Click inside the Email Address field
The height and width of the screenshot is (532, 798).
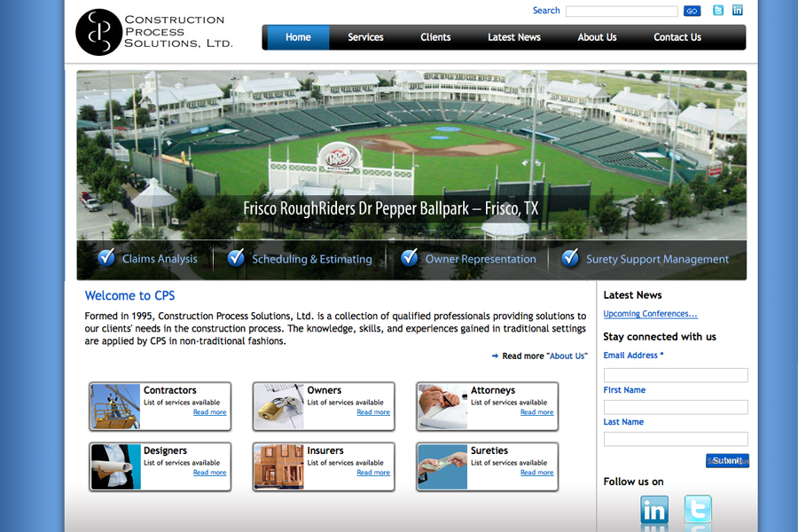[675, 374]
